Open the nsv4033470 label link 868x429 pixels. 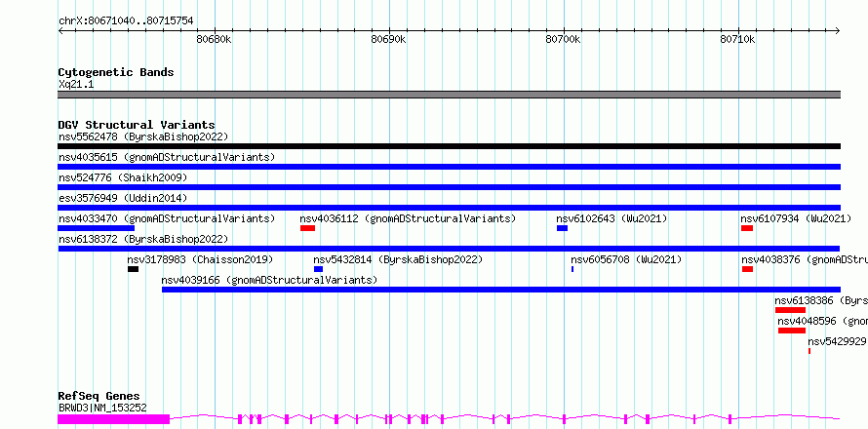pos(167,218)
